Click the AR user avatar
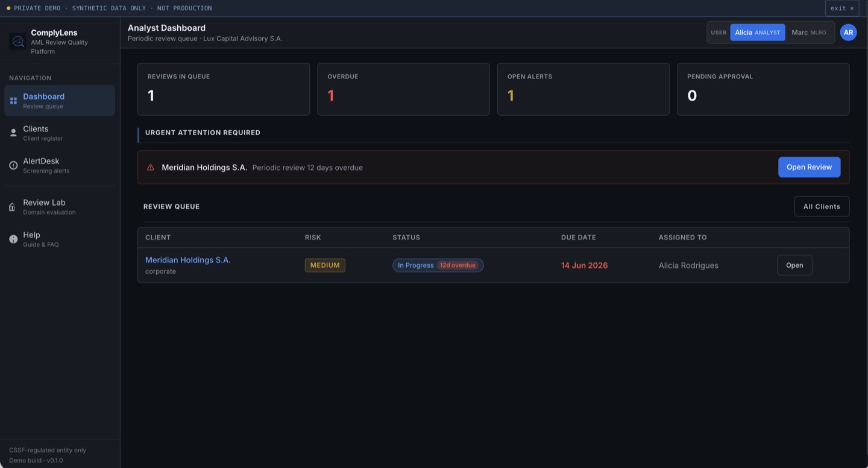Viewport: 868px width, 468px height. (x=848, y=33)
